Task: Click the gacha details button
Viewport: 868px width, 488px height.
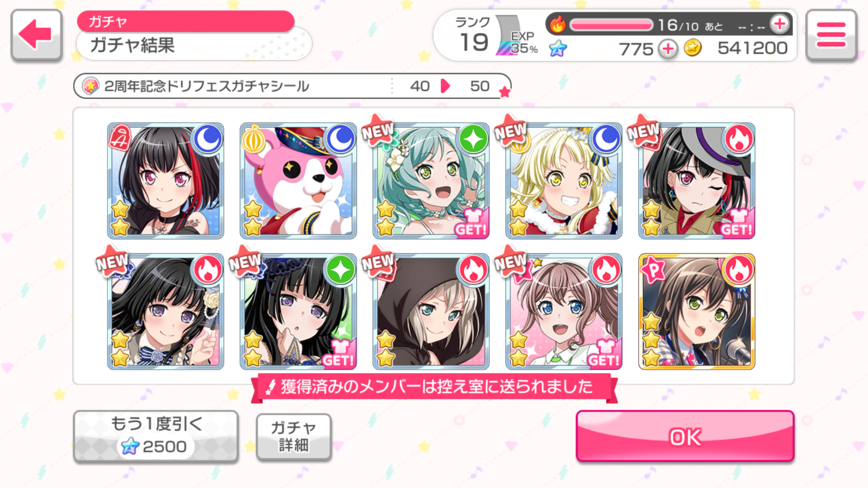Action: (x=294, y=436)
